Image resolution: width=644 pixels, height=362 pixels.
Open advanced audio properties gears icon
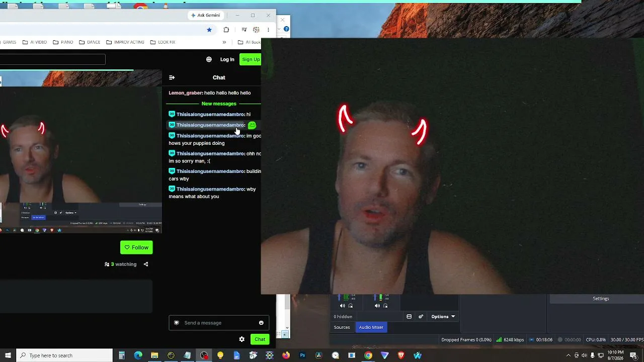tap(421, 317)
